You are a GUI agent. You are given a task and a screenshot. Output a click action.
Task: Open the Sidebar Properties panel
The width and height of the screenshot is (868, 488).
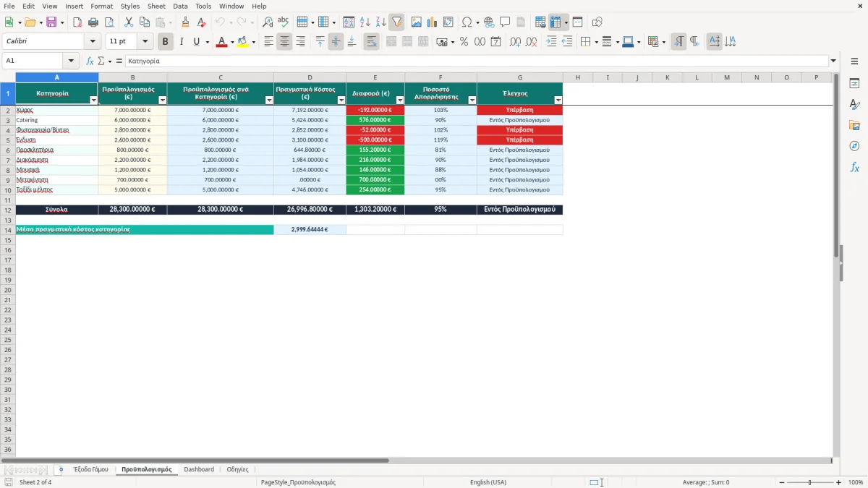pos(854,84)
